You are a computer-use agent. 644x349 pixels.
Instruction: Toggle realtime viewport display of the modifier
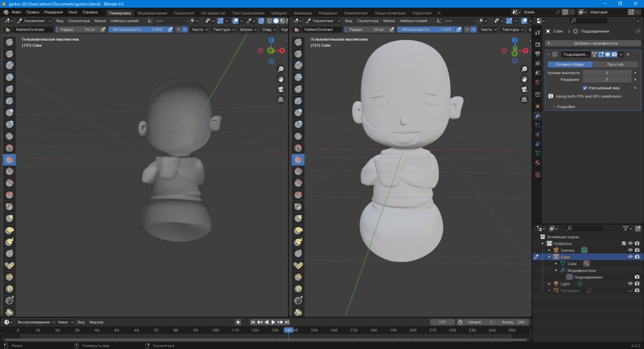[607, 54]
